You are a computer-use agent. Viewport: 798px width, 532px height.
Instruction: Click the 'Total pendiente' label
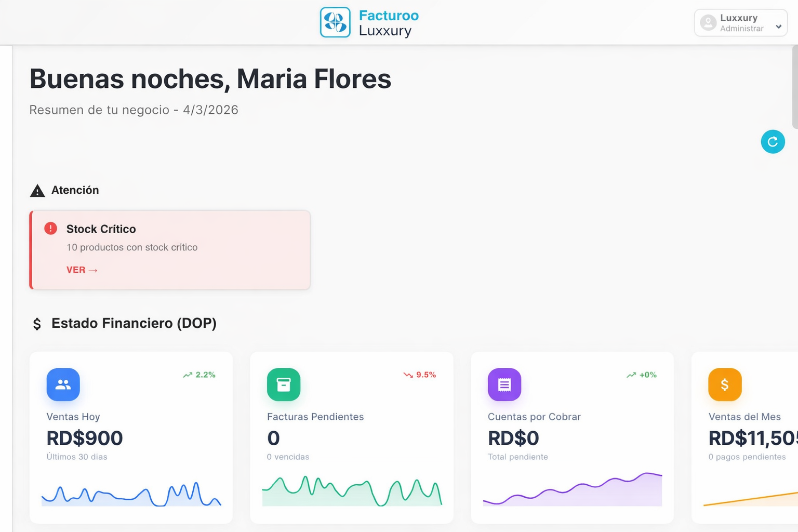[x=517, y=457]
